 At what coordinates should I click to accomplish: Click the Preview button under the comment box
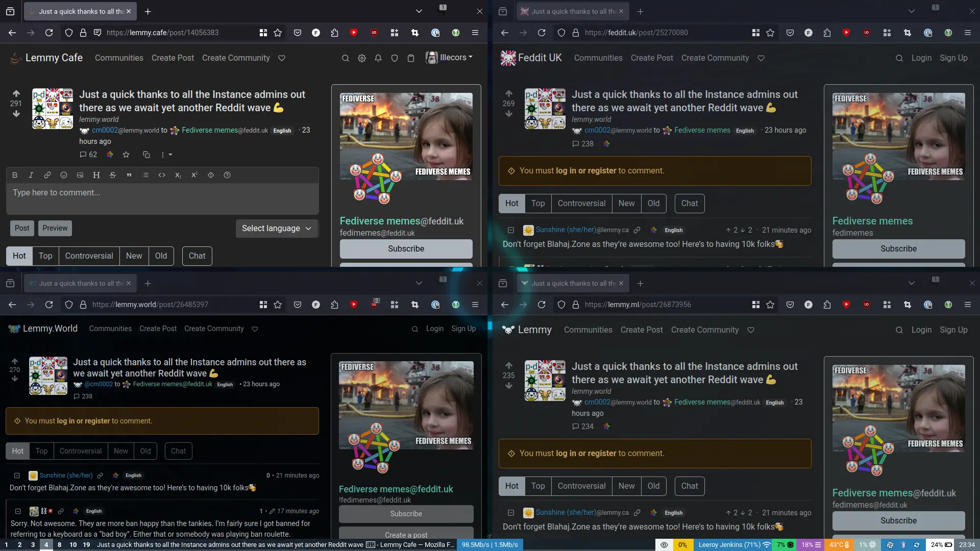(x=55, y=229)
